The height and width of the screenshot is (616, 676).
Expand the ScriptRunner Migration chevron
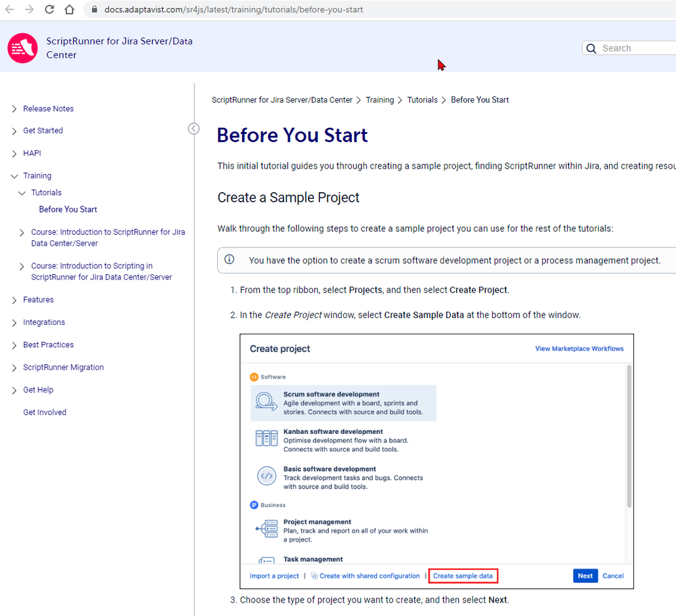[x=14, y=368]
